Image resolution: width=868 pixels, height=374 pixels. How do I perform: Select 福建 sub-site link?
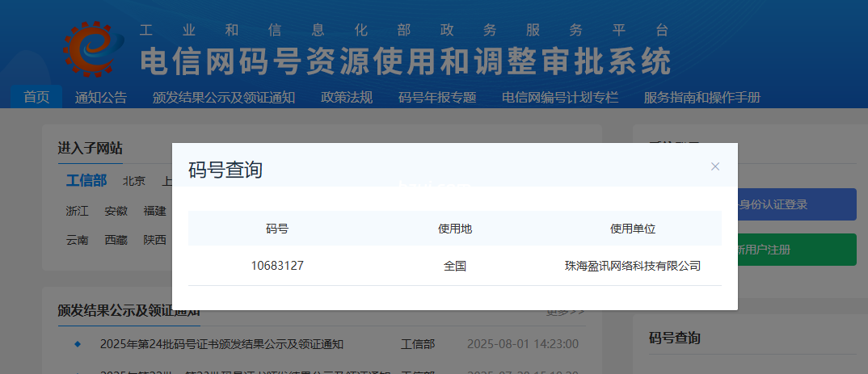tap(154, 211)
